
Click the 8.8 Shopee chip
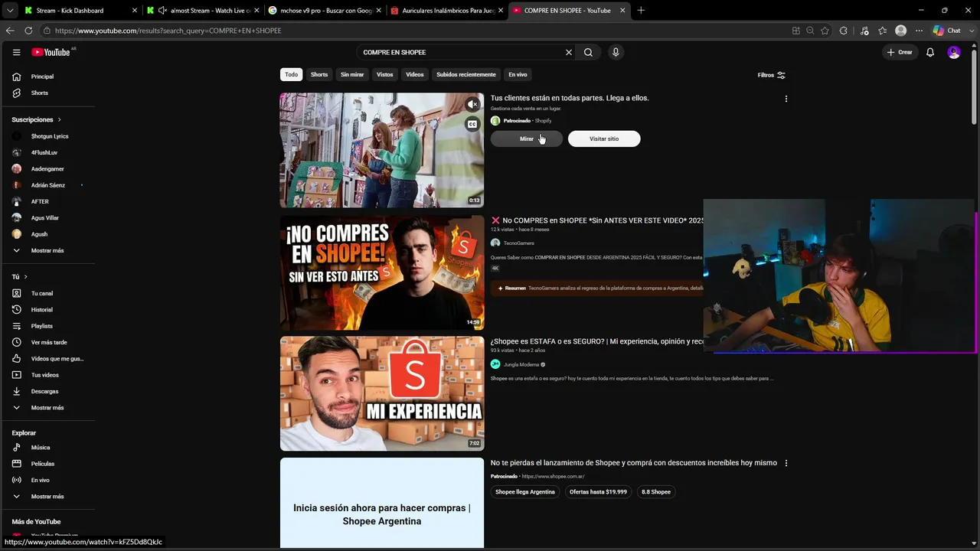[x=656, y=492]
